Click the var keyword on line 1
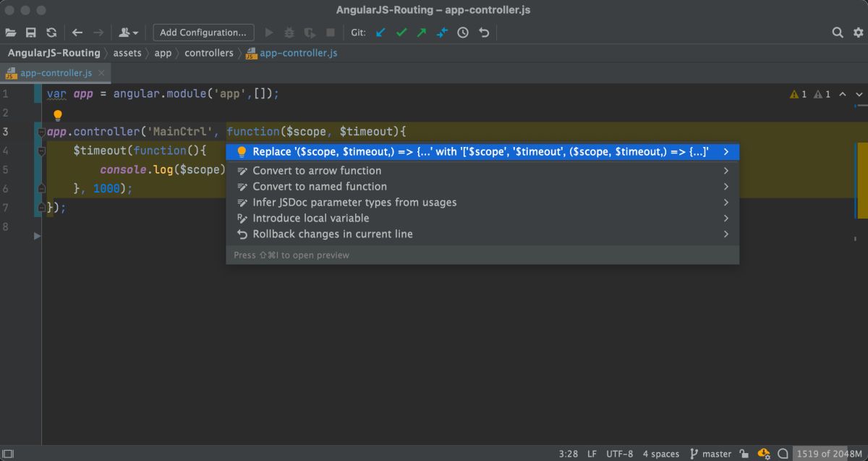Viewport: 868px width, 461px height. 56,94
